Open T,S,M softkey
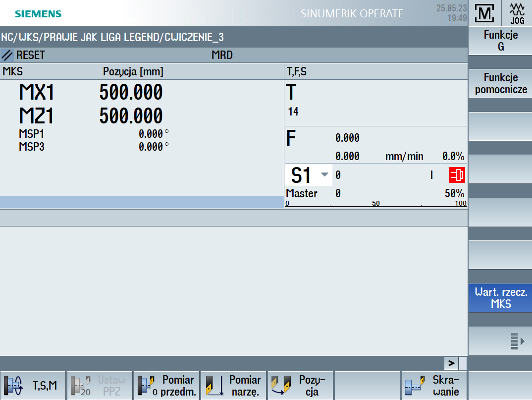This screenshot has width=532, height=400. click(x=33, y=386)
